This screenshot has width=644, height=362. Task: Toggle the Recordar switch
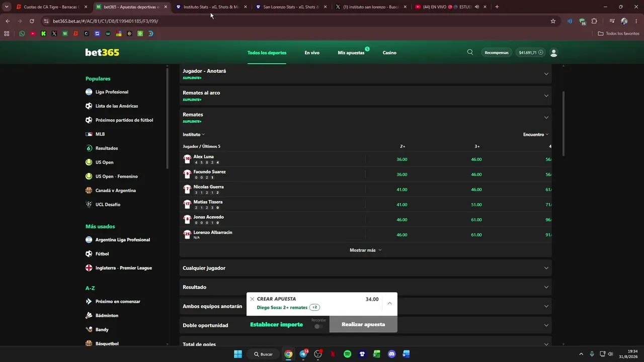click(318, 326)
